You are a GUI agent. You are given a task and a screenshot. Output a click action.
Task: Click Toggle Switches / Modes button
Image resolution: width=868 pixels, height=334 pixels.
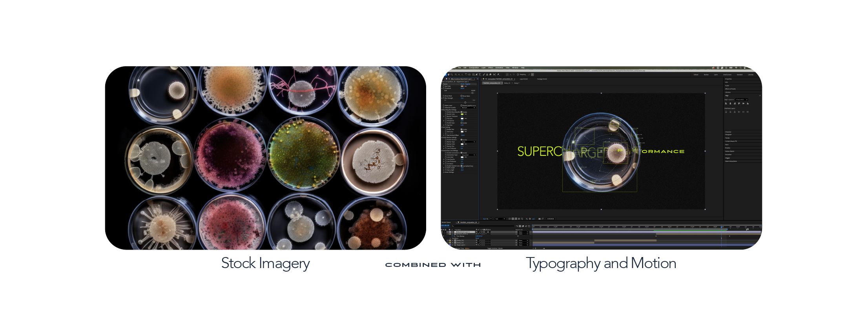(495, 248)
